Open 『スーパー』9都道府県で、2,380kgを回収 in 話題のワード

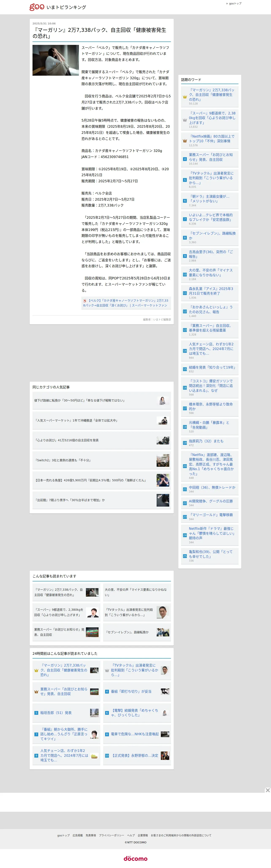pos(212,118)
